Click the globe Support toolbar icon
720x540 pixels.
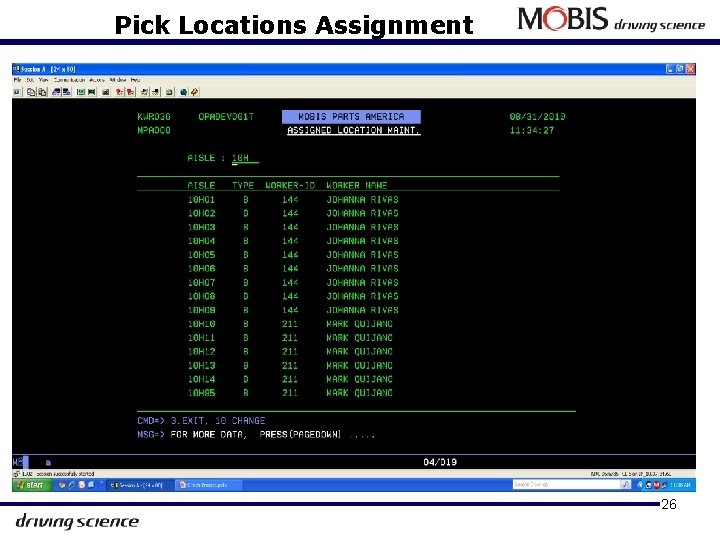click(184, 92)
